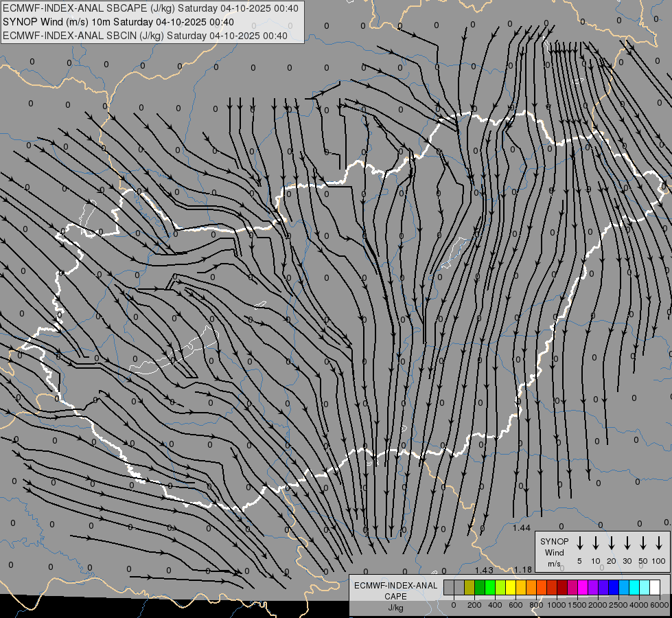Pick the red-orange CAPE swatch right of 800
Image resolution: width=672 pixels, height=618 pixels.
click(x=542, y=587)
